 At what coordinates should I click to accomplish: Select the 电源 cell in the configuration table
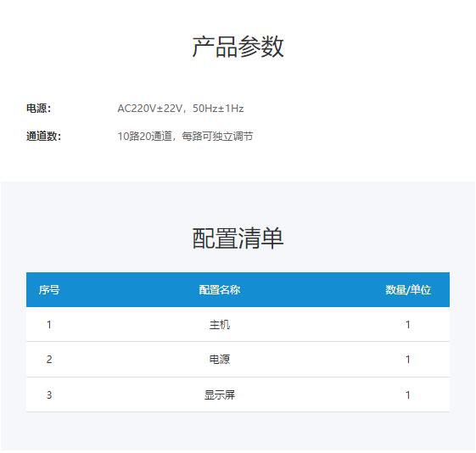[x=220, y=360]
